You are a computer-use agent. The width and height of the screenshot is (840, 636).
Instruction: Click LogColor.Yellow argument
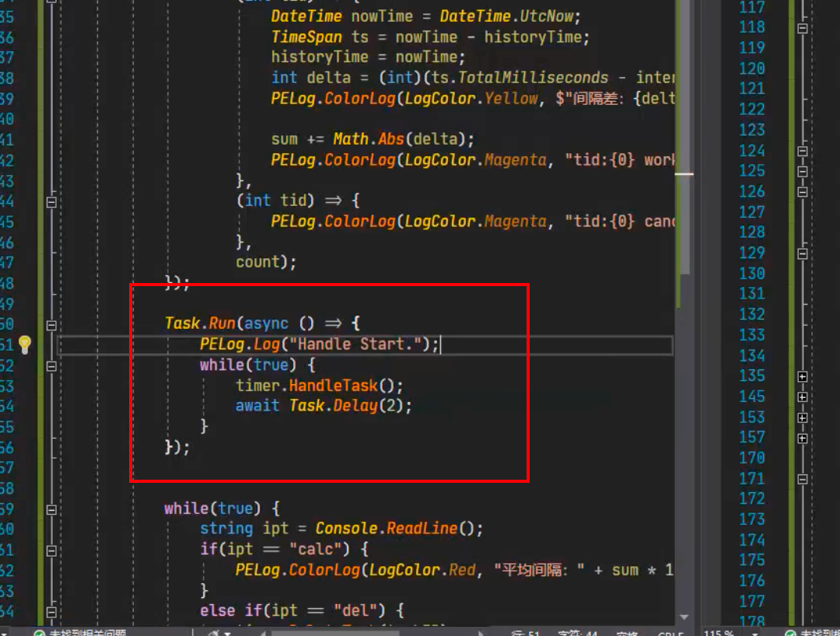point(471,99)
